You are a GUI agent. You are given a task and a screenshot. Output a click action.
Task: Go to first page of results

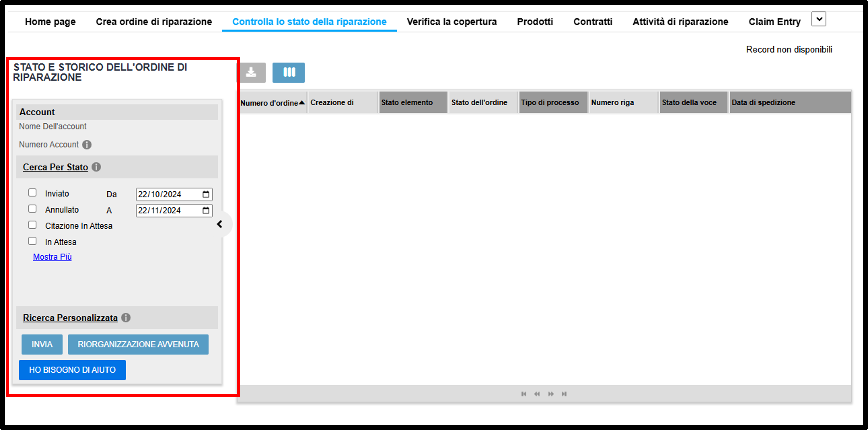click(x=524, y=394)
